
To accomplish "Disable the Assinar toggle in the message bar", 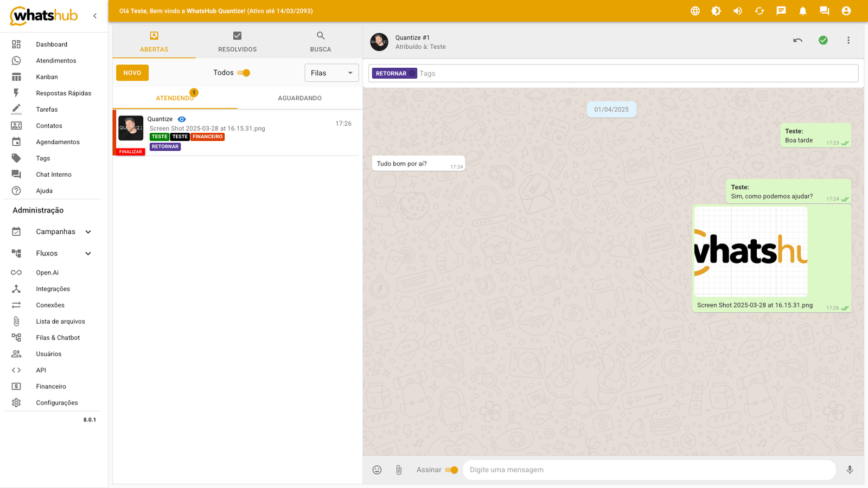I will tap(452, 470).
